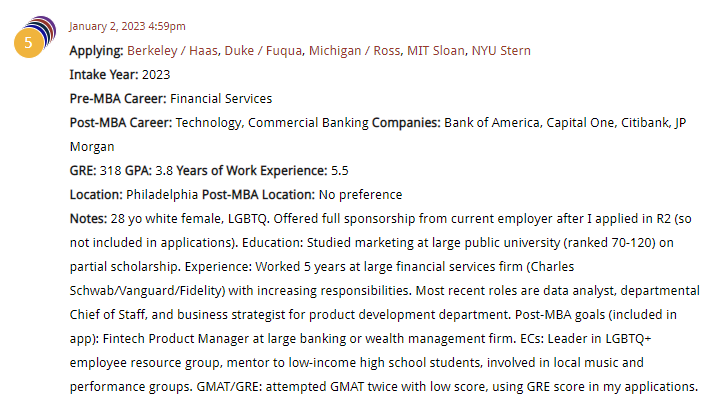
Task: Click the Post-MBA Career label
Action: [x=121, y=122]
